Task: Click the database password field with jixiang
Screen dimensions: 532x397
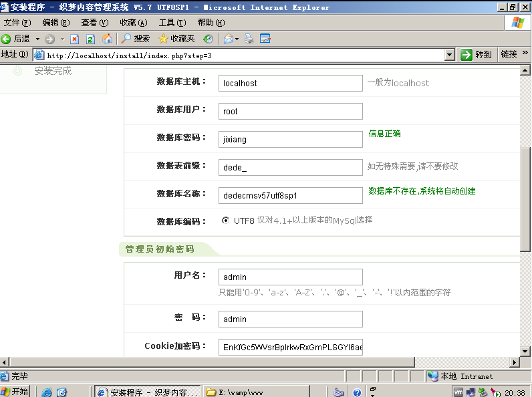Action: click(291, 140)
